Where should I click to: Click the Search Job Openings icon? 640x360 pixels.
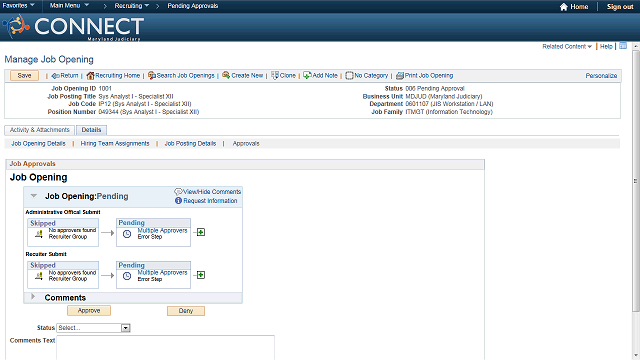click(151, 76)
